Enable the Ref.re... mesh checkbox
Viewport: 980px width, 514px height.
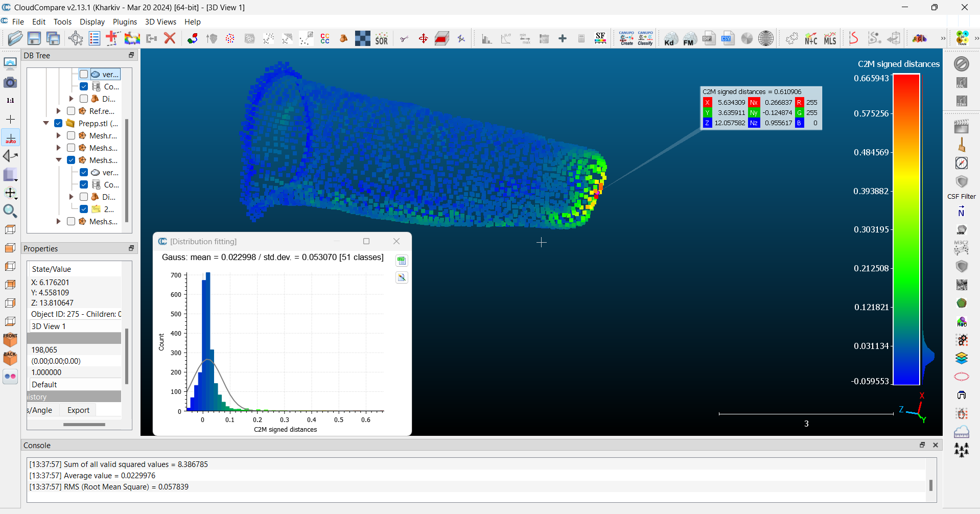[x=71, y=111]
